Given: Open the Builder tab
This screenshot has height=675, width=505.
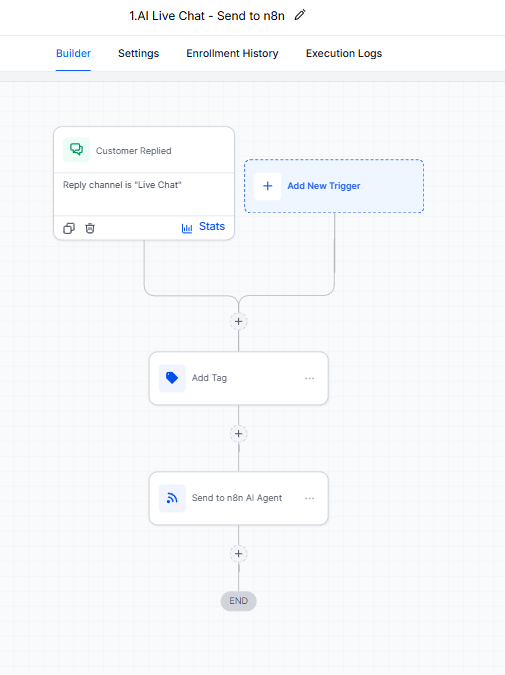Looking at the screenshot, I should (x=74, y=53).
